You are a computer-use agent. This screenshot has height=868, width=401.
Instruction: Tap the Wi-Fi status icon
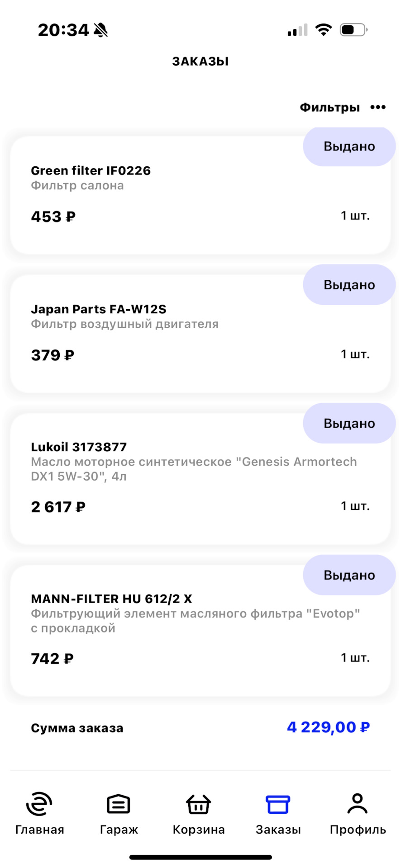323,30
